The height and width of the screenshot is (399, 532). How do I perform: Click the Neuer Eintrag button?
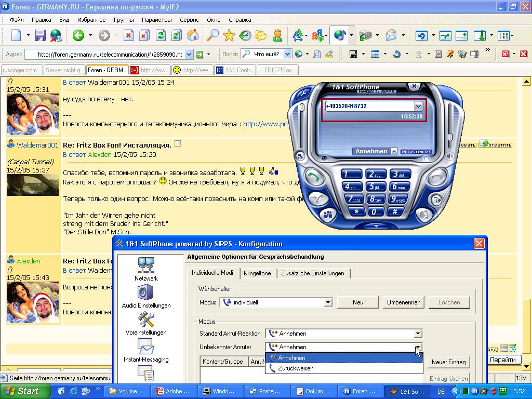pos(448,362)
